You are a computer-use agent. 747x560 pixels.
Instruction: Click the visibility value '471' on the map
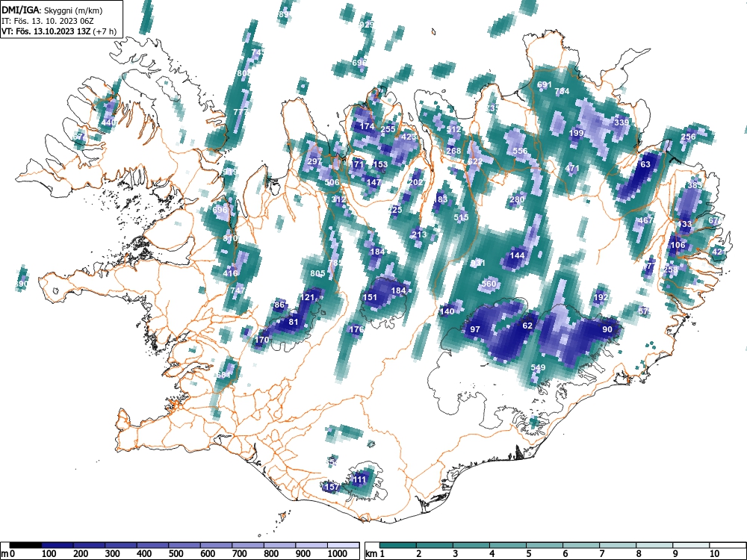pyautogui.click(x=572, y=168)
